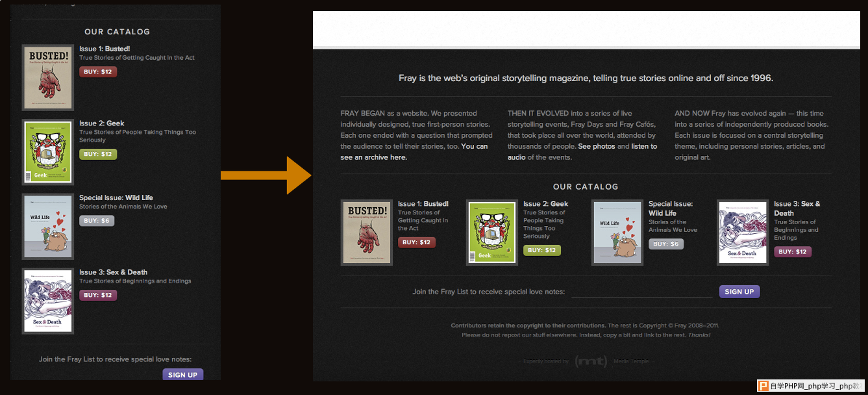This screenshot has width=868, height=395.
Task: Click the red BUY: $12 button in the narrow layout
Action: click(x=98, y=72)
